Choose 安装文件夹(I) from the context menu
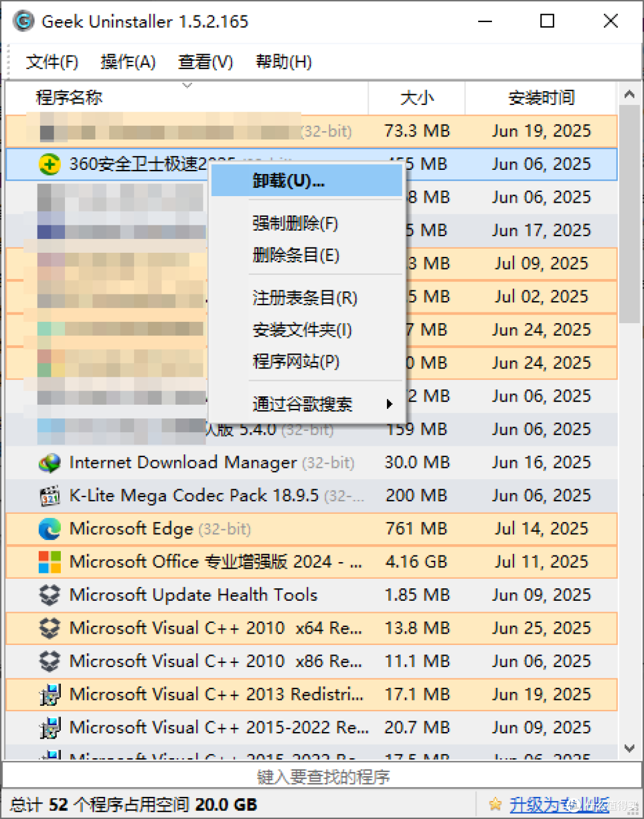The image size is (644, 819). [306, 330]
